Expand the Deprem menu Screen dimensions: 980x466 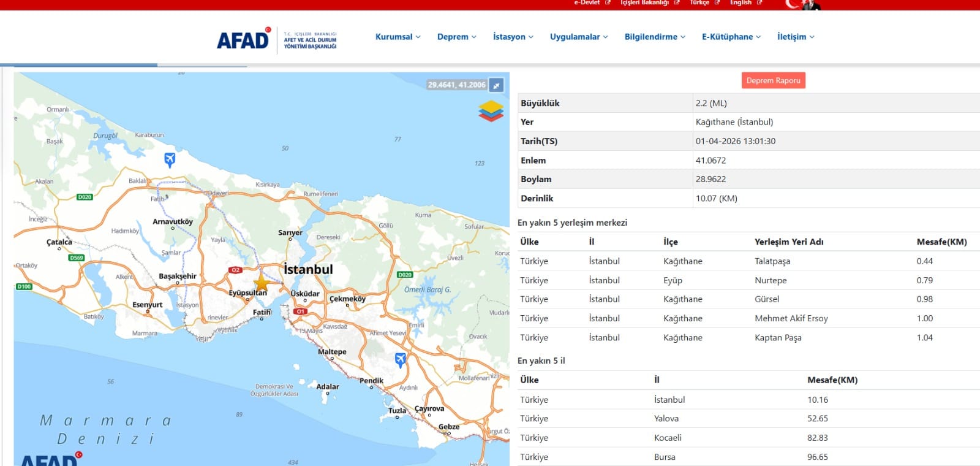(456, 37)
